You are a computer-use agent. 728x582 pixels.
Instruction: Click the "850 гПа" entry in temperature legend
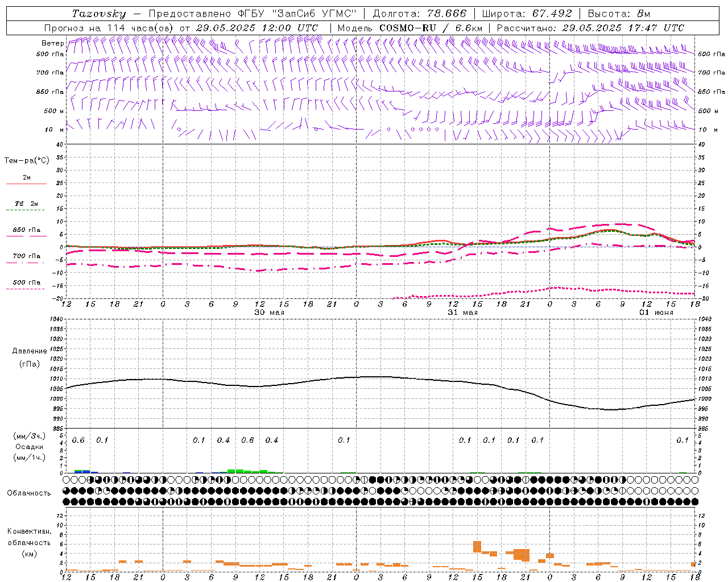pyautogui.click(x=26, y=230)
